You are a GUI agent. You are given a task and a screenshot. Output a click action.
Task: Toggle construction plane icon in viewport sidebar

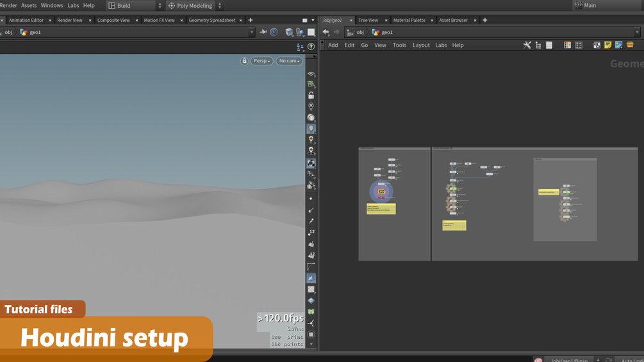[311, 84]
